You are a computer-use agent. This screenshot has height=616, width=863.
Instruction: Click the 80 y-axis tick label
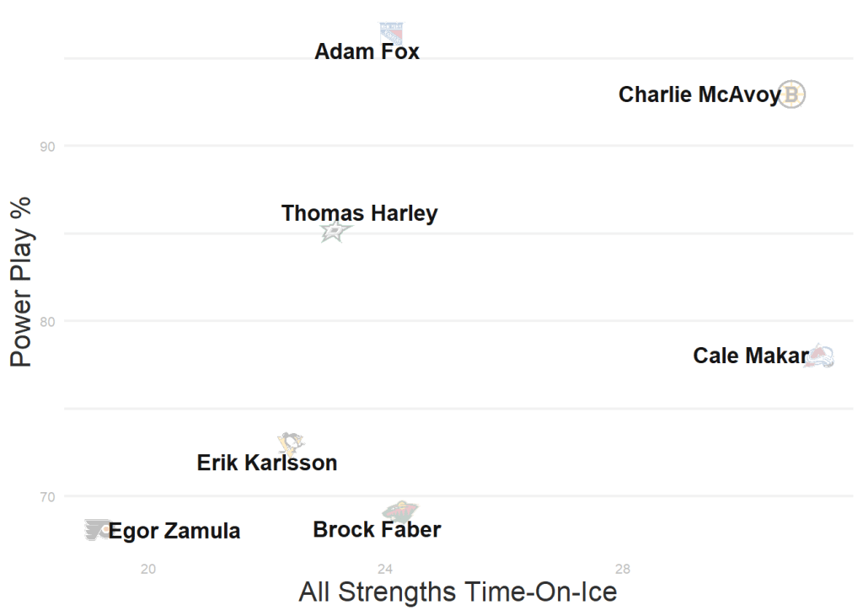coord(47,321)
